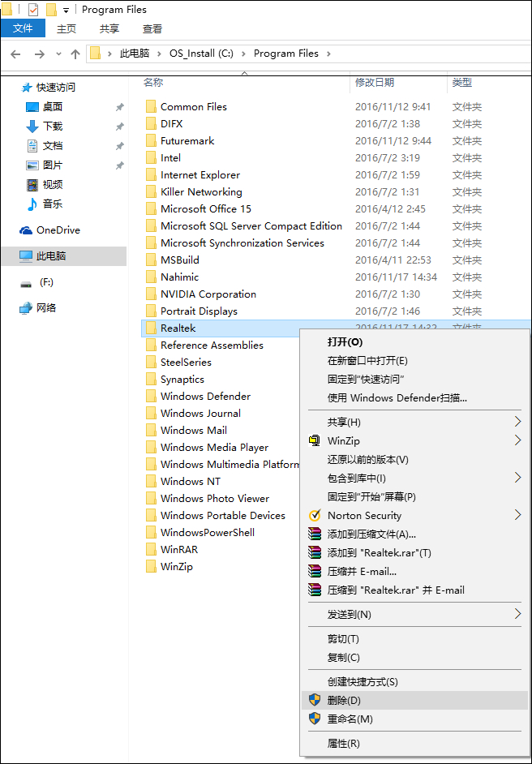532x764 pixels.
Task: Open 桌面 in the navigation pane
Action: [45, 107]
